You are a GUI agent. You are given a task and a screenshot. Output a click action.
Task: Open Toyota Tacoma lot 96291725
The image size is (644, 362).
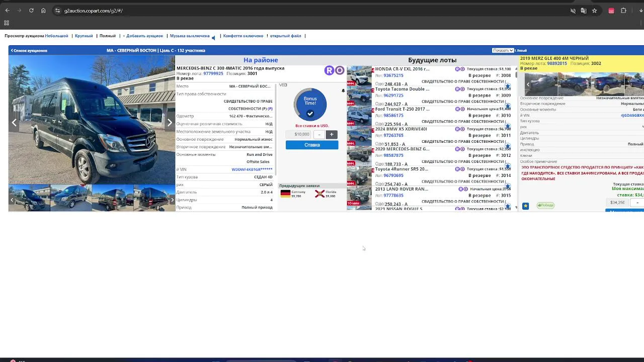pos(393,96)
